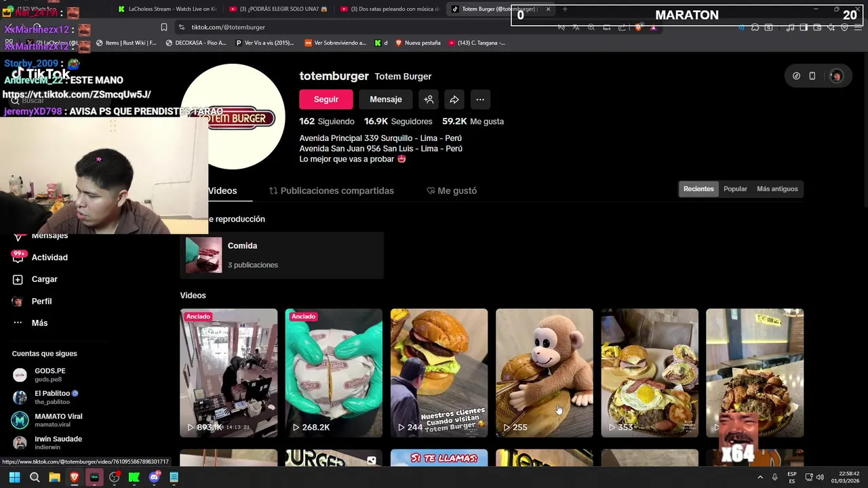Switch to the ¿PODRÁS ELEGIR SOLO UNA? YouTube tab

pyautogui.click(x=278, y=9)
